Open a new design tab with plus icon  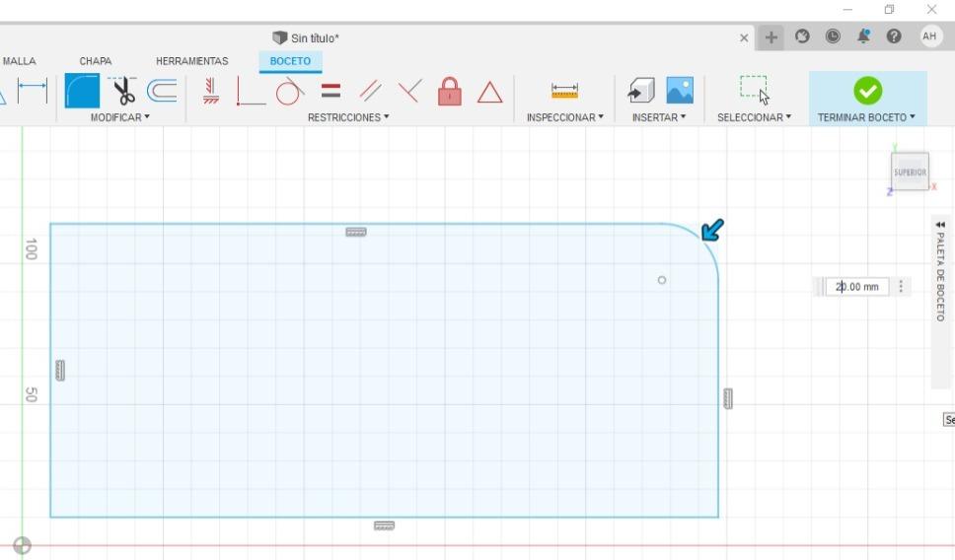[771, 37]
